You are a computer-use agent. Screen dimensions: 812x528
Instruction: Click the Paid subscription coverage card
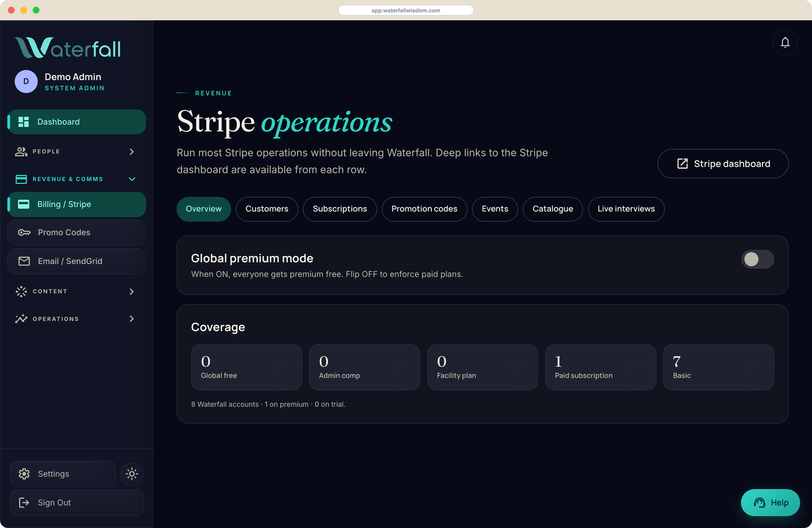point(601,367)
